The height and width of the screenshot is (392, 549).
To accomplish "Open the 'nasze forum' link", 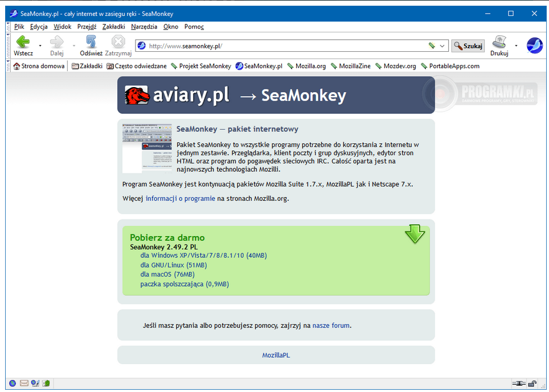I will (x=331, y=325).
